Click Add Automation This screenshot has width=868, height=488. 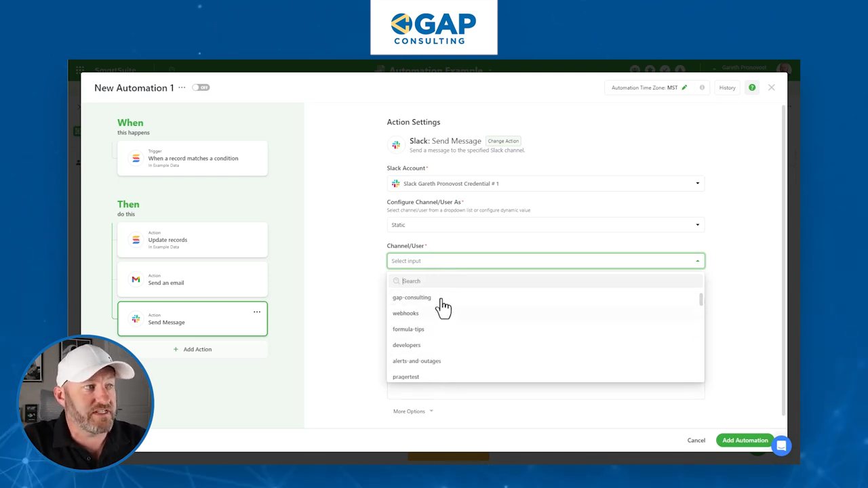(745, 441)
